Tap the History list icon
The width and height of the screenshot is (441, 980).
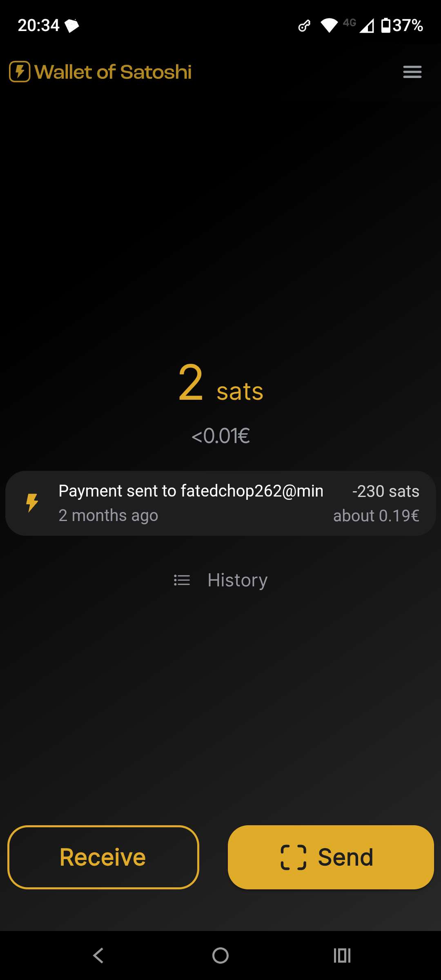182,580
